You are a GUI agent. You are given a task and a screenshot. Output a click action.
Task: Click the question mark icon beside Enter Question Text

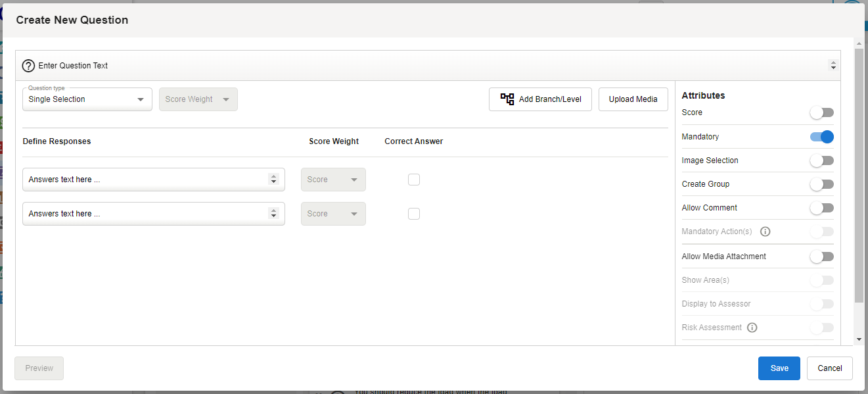click(28, 66)
